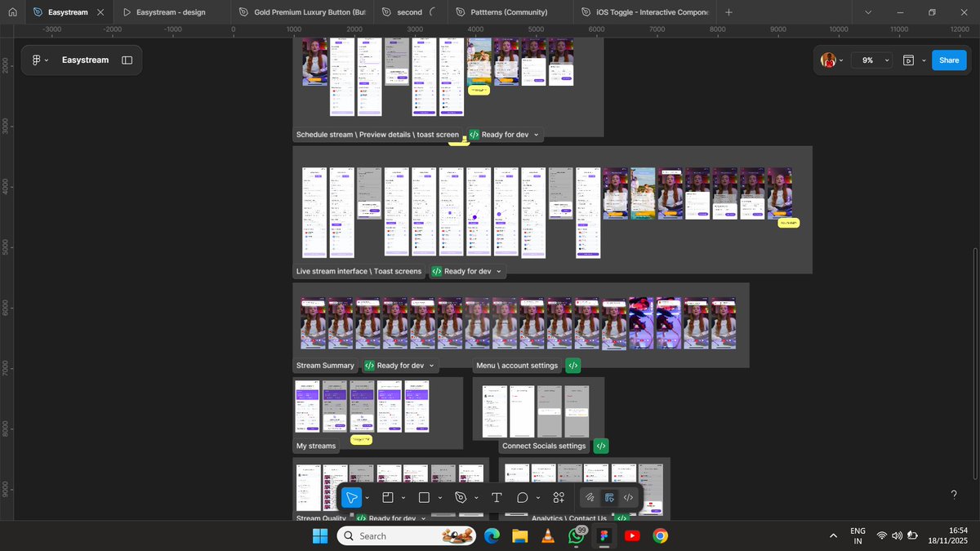Click dev status icon beside Menu account settings

point(573,366)
